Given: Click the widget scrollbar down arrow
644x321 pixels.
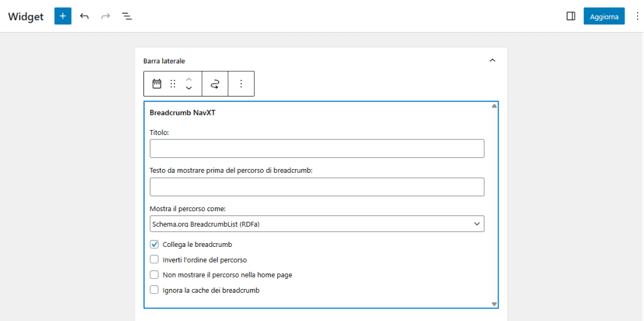Looking at the screenshot, I should coord(494,304).
